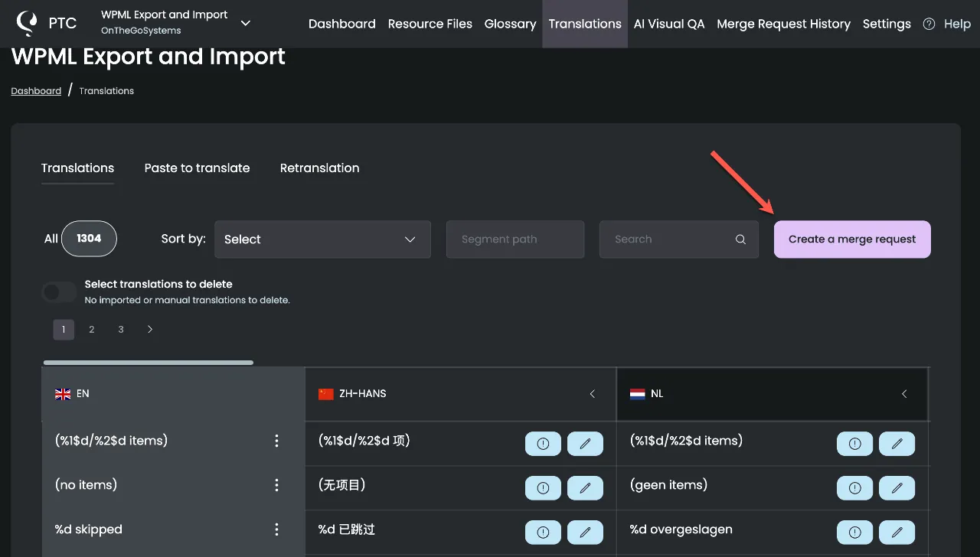Click the Chinese flag in ZH-HANS header
This screenshot has height=557, width=980.
tap(326, 394)
